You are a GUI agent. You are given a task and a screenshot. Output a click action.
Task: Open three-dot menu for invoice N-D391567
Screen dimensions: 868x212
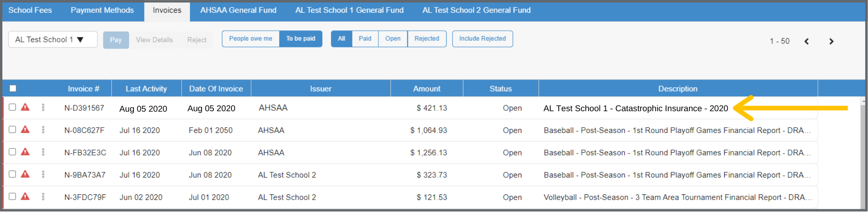pos(43,107)
